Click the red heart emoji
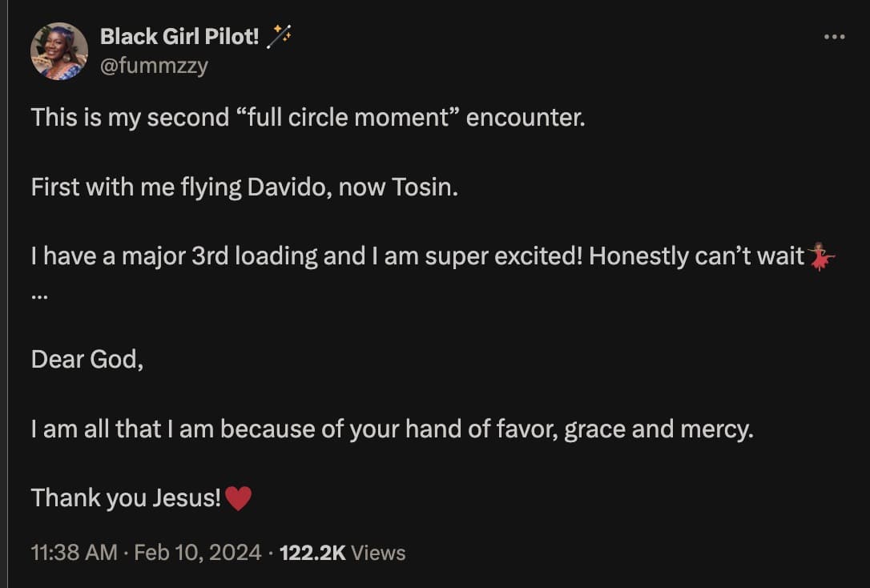Image resolution: width=870 pixels, height=588 pixels. (238, 498)
